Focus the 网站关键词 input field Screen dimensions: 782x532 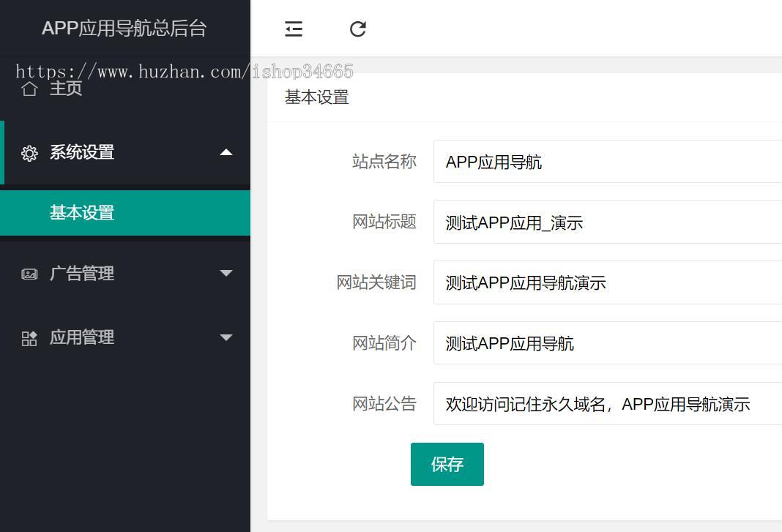coord(608,282)
